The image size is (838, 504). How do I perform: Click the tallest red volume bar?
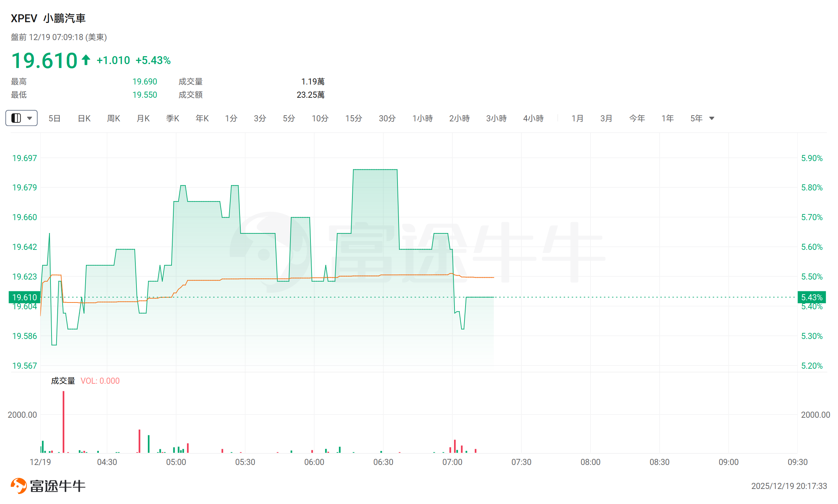63,422
